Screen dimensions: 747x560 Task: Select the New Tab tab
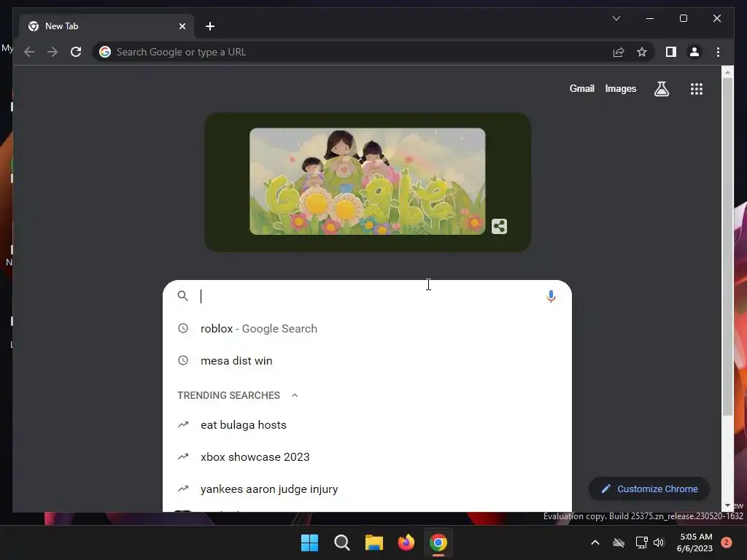coord(107,26)
